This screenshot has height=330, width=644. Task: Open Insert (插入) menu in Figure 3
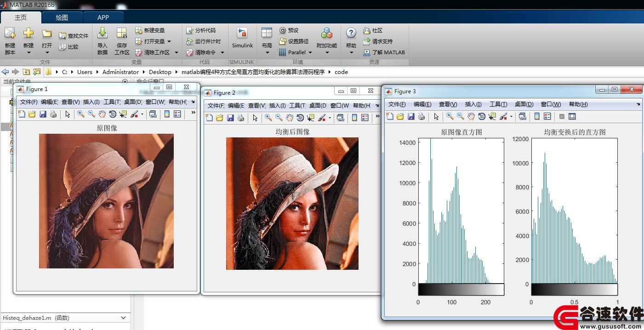click(x=473, y=104)
